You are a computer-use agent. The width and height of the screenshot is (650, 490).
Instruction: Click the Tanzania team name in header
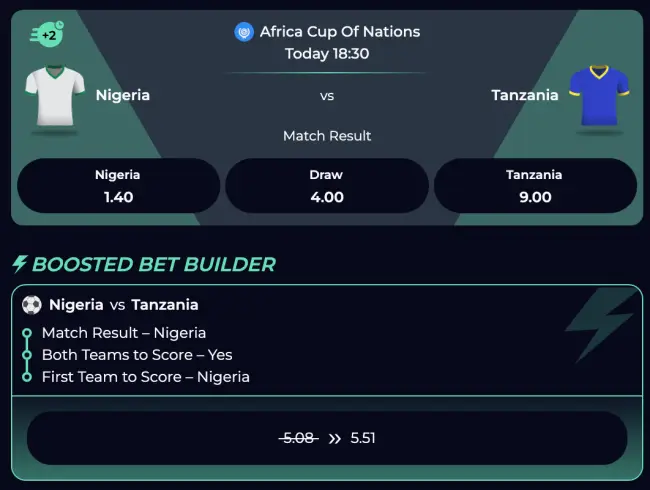(x=524, y=95)
